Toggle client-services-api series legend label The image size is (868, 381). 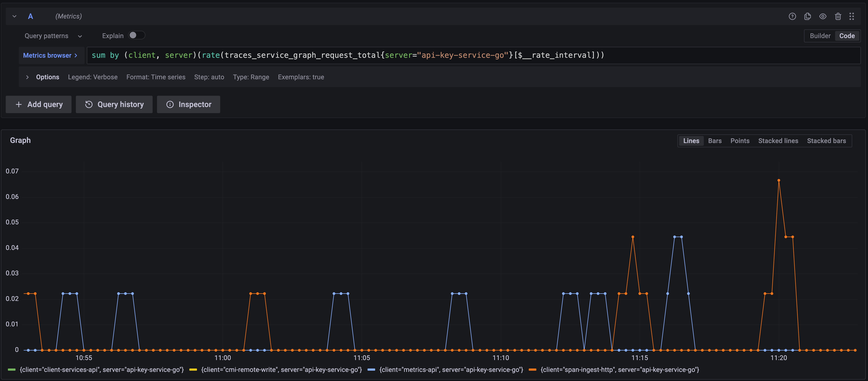(102, 370)
